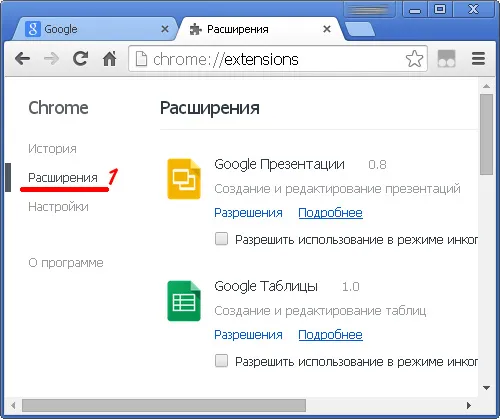This screenshot has height=419, width=500.
Task: Open the Chrome hamburger menu
Action: 478,59
